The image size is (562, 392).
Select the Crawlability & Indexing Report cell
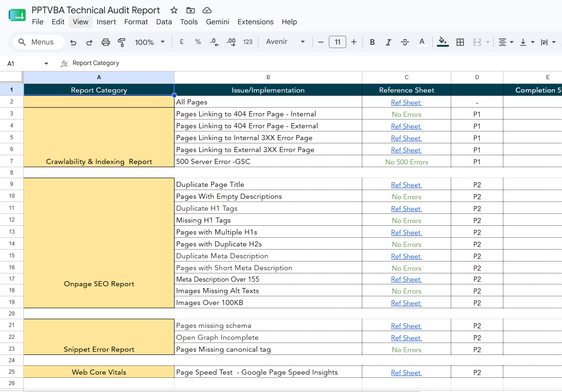(x=99, y=137)
